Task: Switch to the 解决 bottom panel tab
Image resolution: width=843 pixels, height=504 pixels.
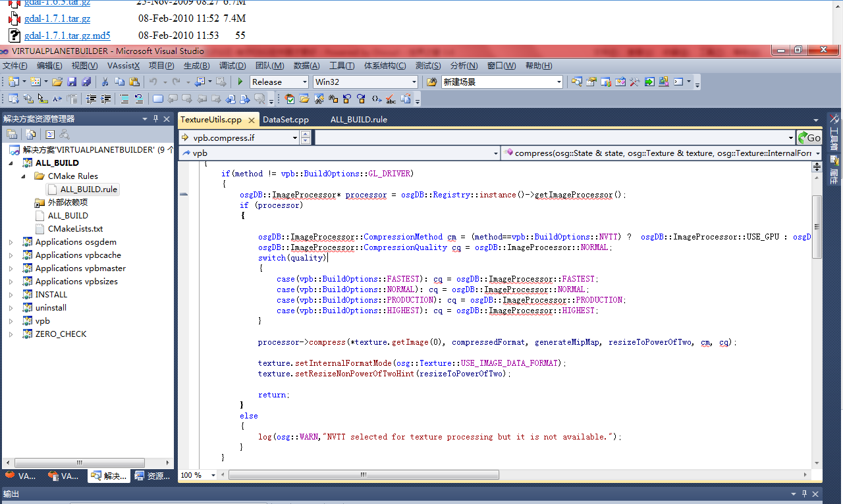Action: point(109,476)
